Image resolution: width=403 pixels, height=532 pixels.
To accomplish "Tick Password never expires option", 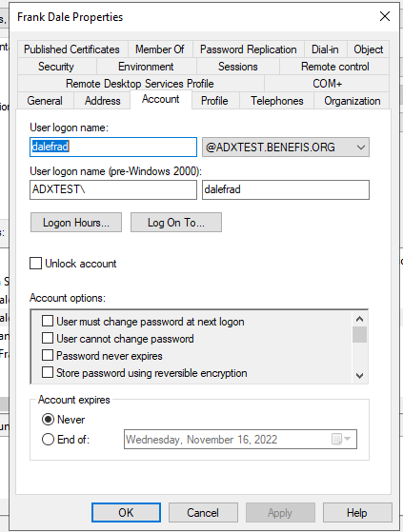I will pos(48,355).
